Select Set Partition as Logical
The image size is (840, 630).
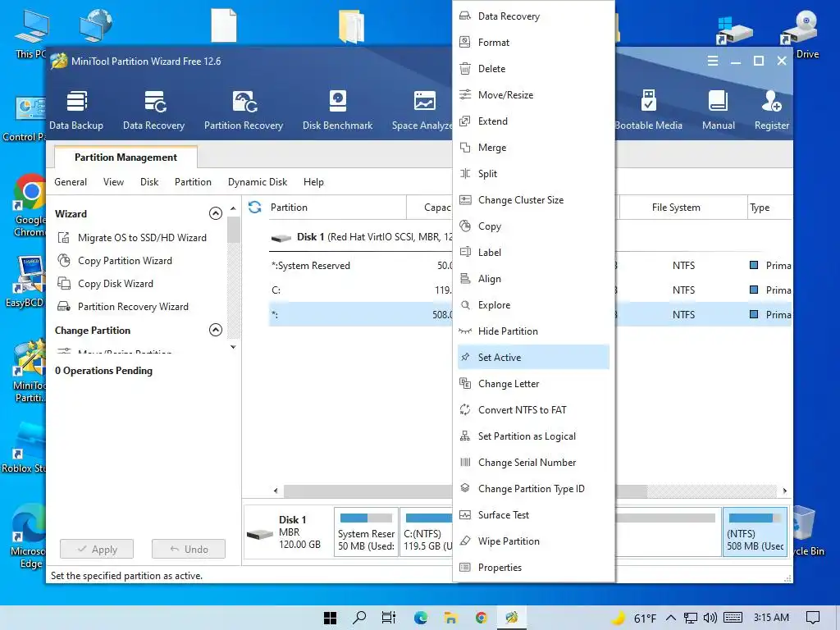click(x=533, y=436)
